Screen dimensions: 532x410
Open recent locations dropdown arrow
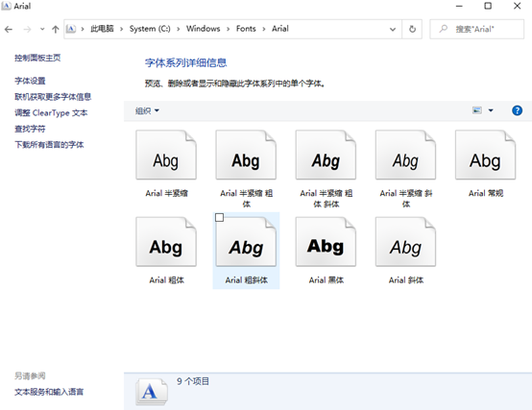pyautogui.click(x=42, y=30)
